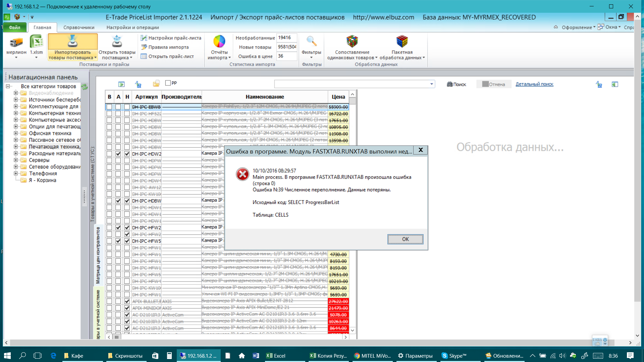Open the Окна dropdown menu

click(609, 27)
